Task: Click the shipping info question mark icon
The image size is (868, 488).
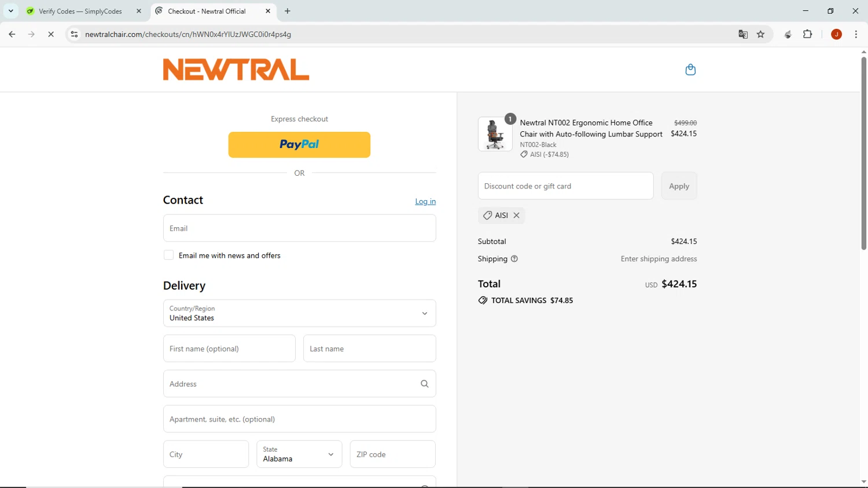Action: (514, 259)
